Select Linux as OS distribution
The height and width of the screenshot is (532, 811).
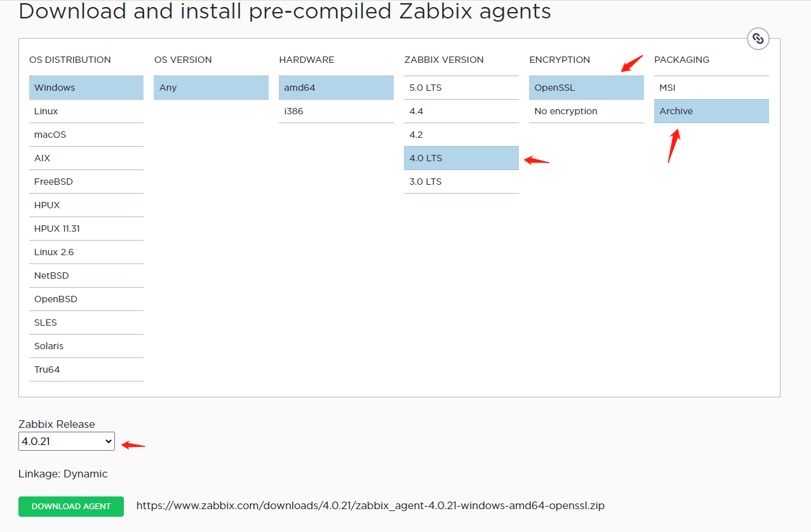coord(86,111)
